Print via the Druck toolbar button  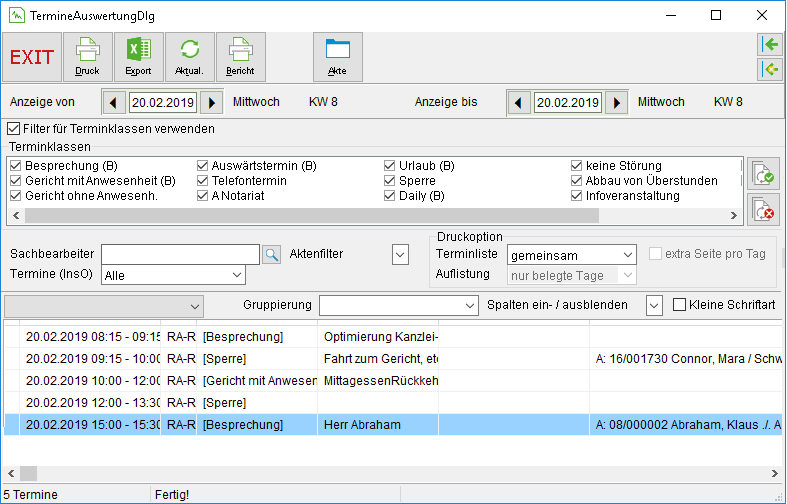pos(87,57)
